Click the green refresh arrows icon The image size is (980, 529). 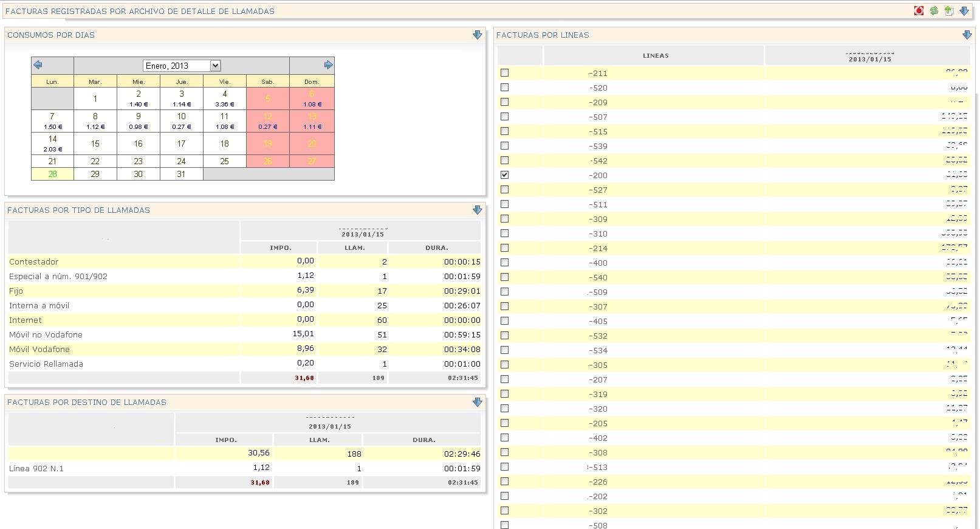(x=934, y=11)
